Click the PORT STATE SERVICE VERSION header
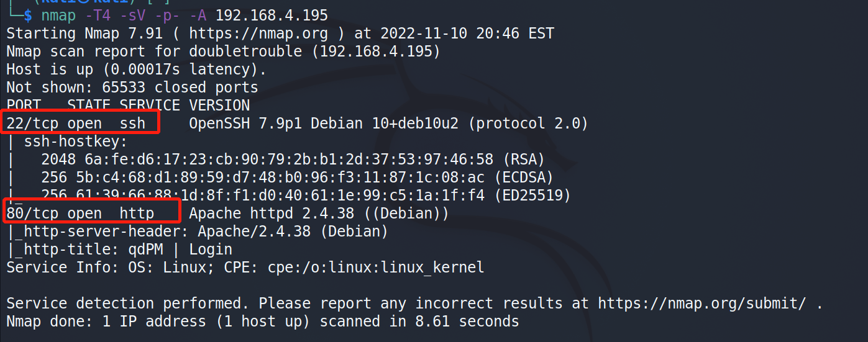The image size is (868, 342). (x=128, y=105)
